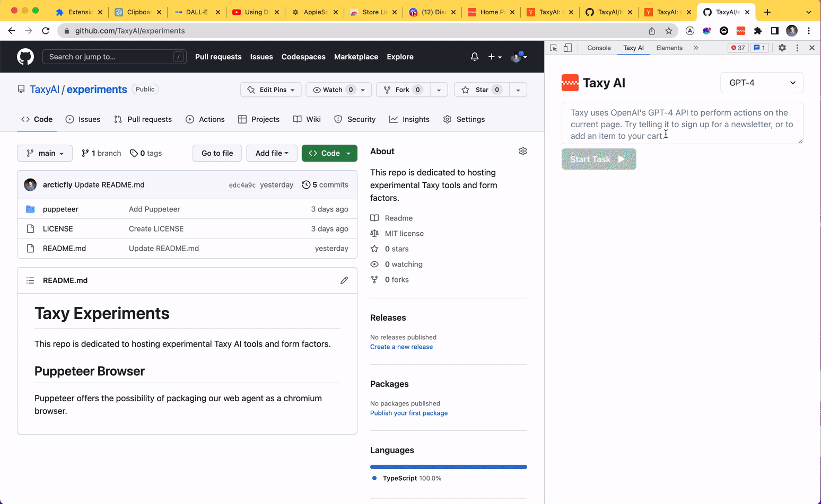Open the notifications bell

474,57
